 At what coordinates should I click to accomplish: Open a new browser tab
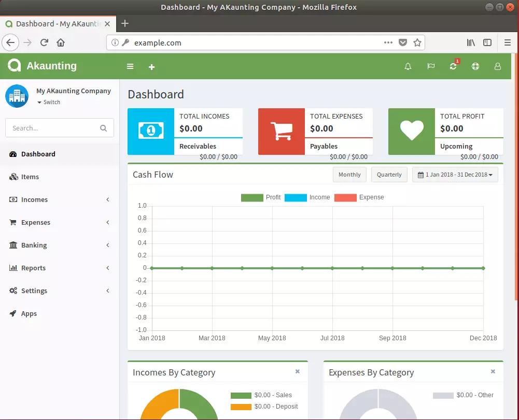[125, 23]
